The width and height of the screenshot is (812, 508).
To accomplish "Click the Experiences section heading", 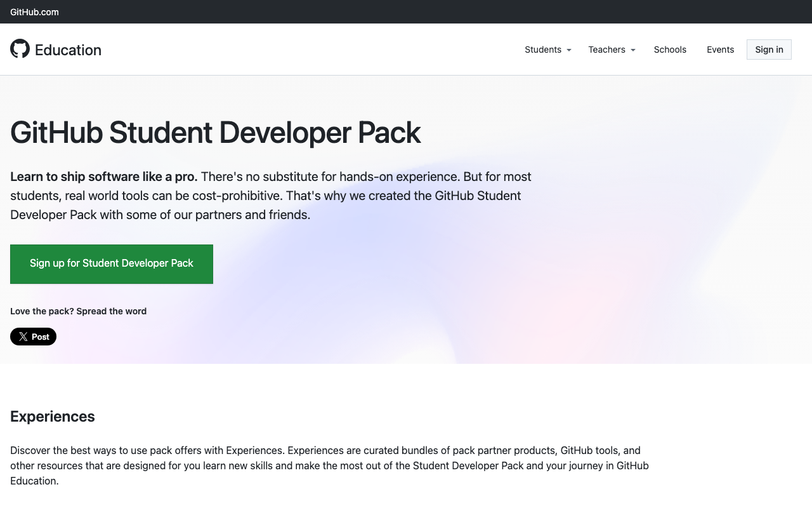I will coord(52,417).
